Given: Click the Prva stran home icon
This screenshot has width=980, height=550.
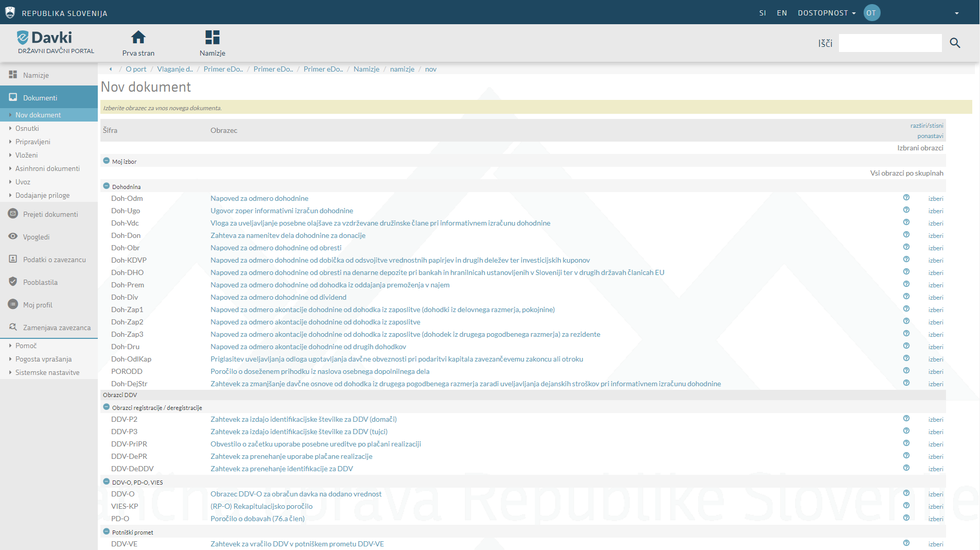Looking at the screenshot, I should pyautogui.click(x=138, y=38).
